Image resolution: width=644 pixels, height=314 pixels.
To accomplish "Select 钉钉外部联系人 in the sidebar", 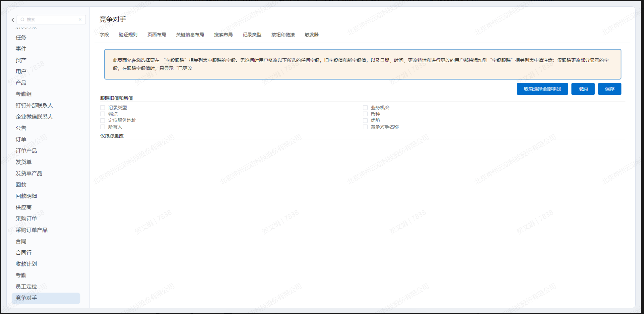I will click(34, 105).
